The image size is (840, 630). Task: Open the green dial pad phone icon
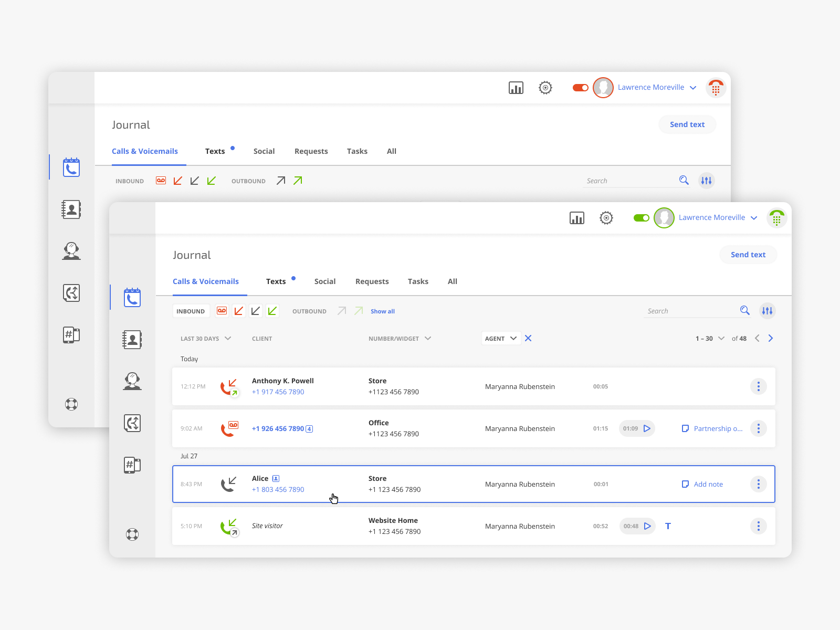[776, 218]
